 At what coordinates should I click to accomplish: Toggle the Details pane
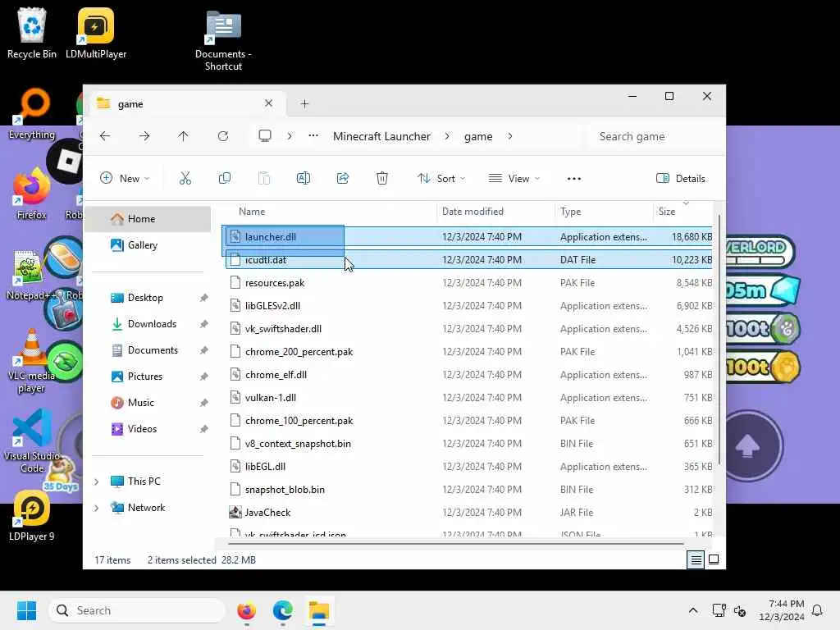tap(681, 178)
